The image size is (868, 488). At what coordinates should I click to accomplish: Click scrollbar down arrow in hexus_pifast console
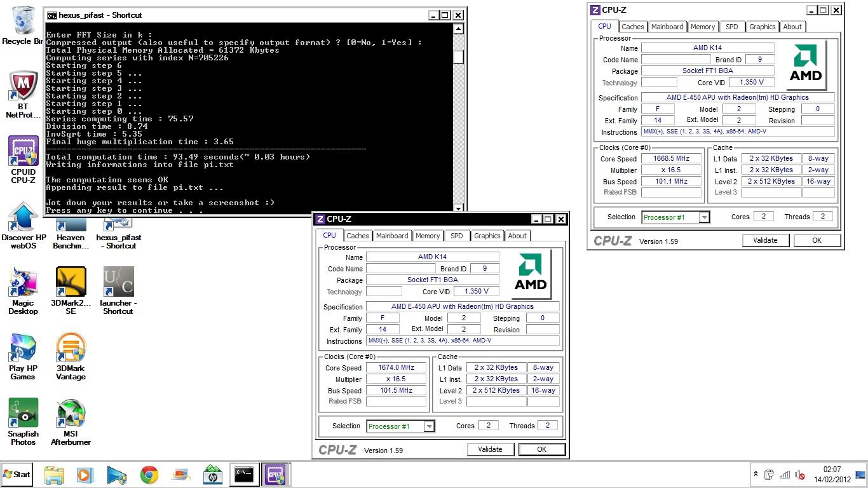click(459, 208)
